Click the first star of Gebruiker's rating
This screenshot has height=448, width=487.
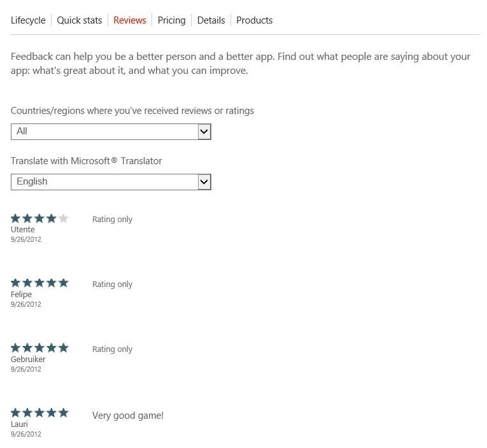pos(16,348)
